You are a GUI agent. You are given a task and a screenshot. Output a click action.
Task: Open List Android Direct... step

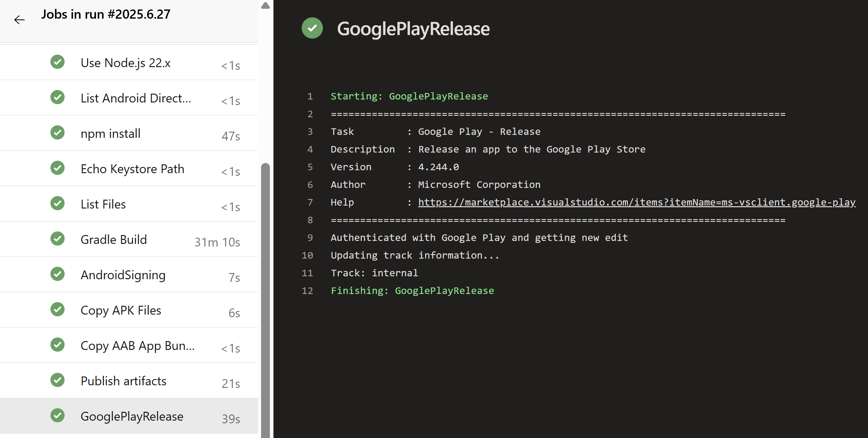136,98
